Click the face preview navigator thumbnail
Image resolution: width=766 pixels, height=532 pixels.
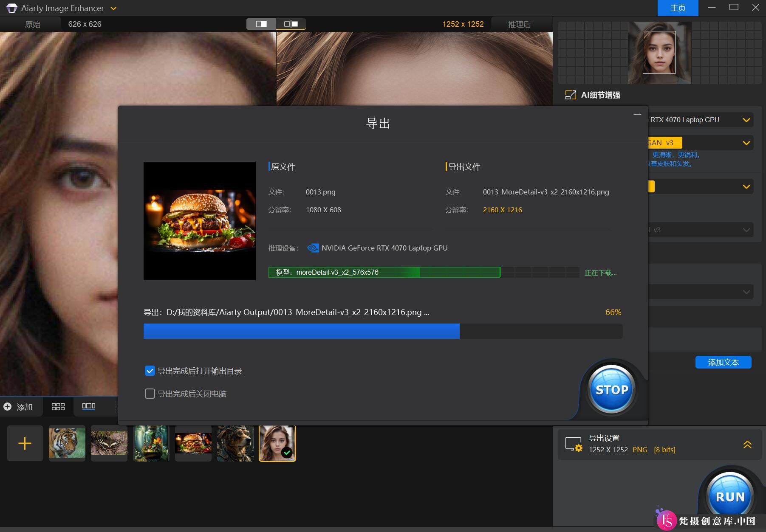point(659,53)
